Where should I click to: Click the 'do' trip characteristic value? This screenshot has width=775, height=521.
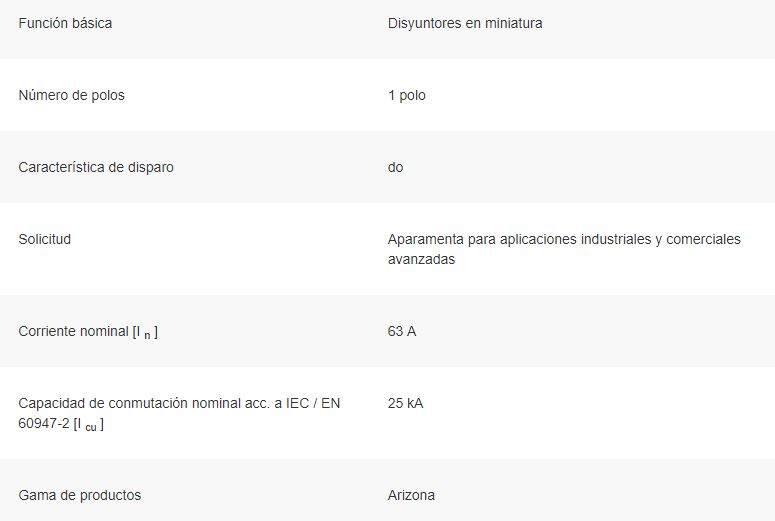click(x=395, y=167)
